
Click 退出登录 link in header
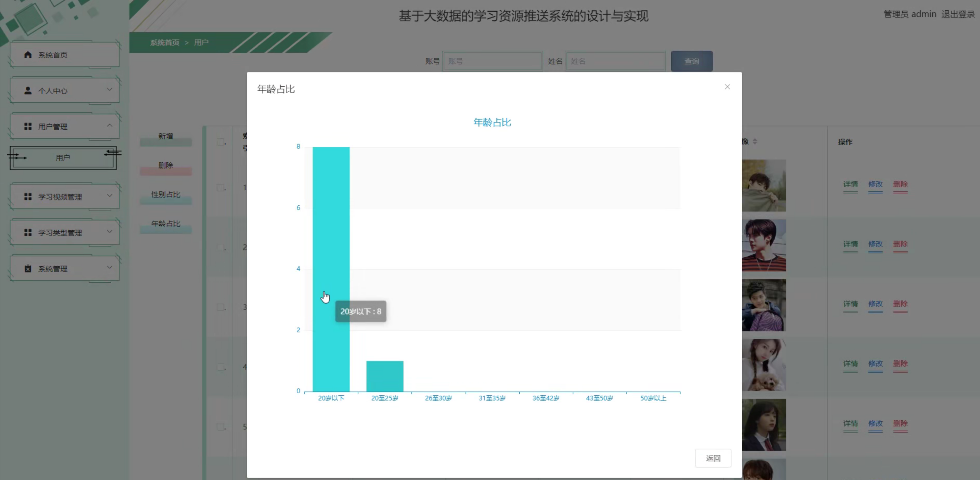[x=958, y=14]
